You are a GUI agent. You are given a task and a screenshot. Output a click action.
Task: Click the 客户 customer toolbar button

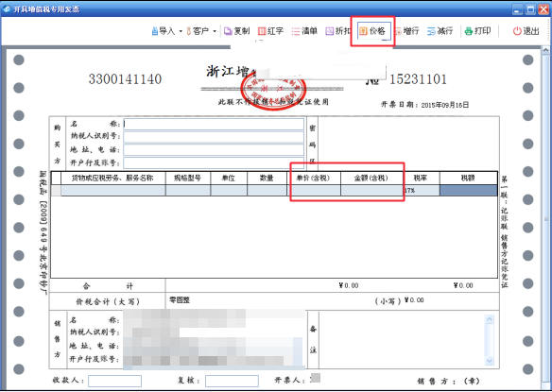(x=198, y=31)
